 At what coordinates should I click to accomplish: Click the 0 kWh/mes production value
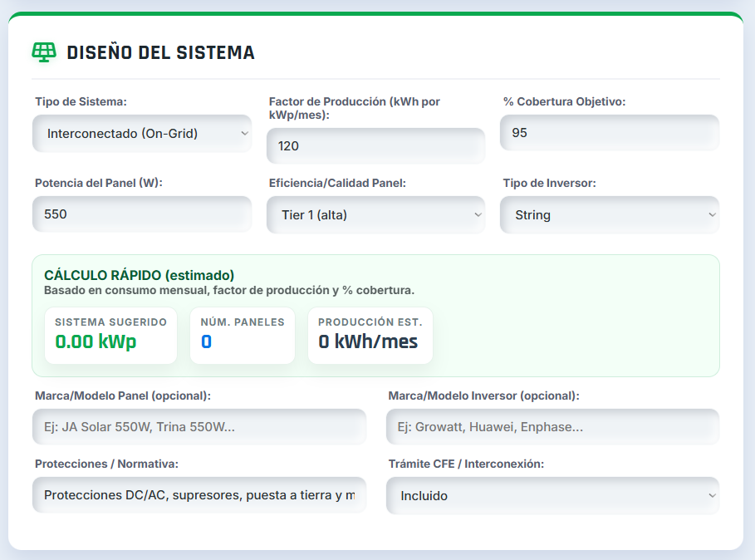368,341
